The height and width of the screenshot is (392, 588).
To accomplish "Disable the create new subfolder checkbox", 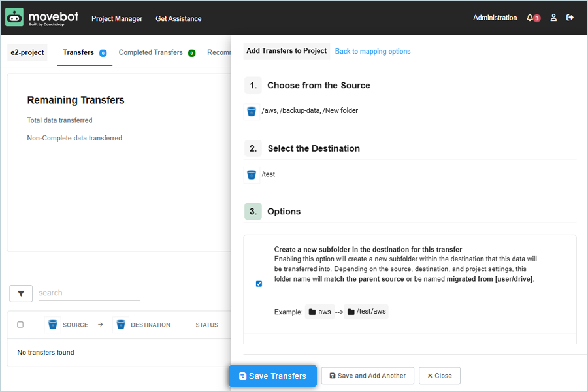I will click(x=259, y=284).
